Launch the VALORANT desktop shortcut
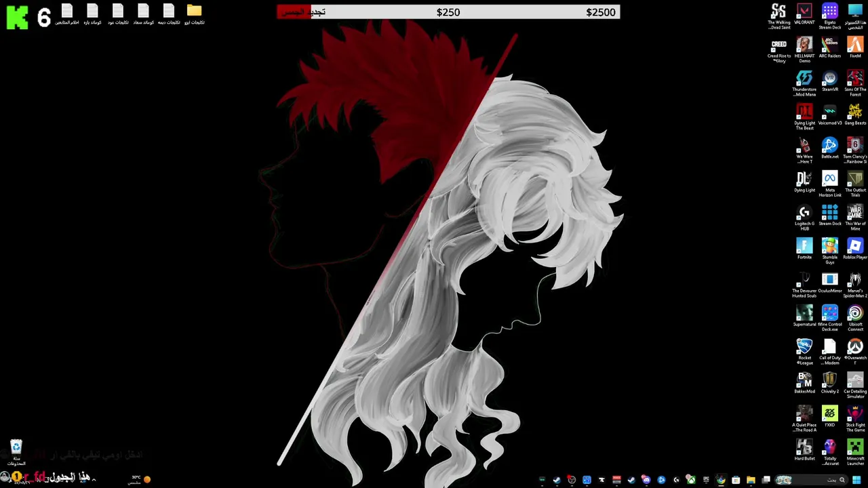The height and width of the screenshot is (488, 868). point(804,15)
